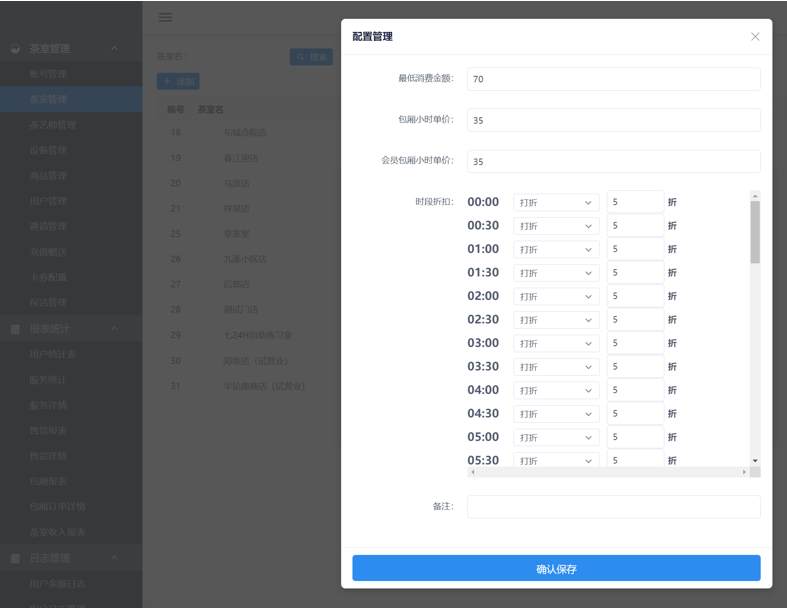The height and width of the screenshot is (608, 787).
Task: Click the 搜索 search button
Action: pos(311,57)
